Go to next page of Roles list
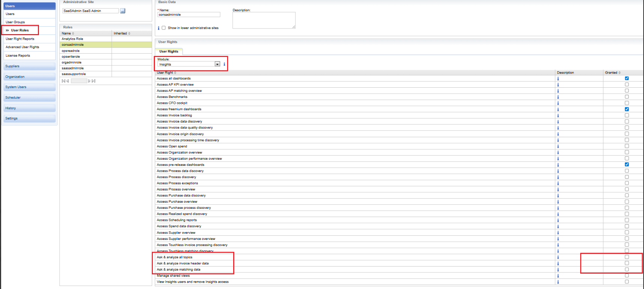The height and width of the screenshot is (289, 644). tap(90, 81)
